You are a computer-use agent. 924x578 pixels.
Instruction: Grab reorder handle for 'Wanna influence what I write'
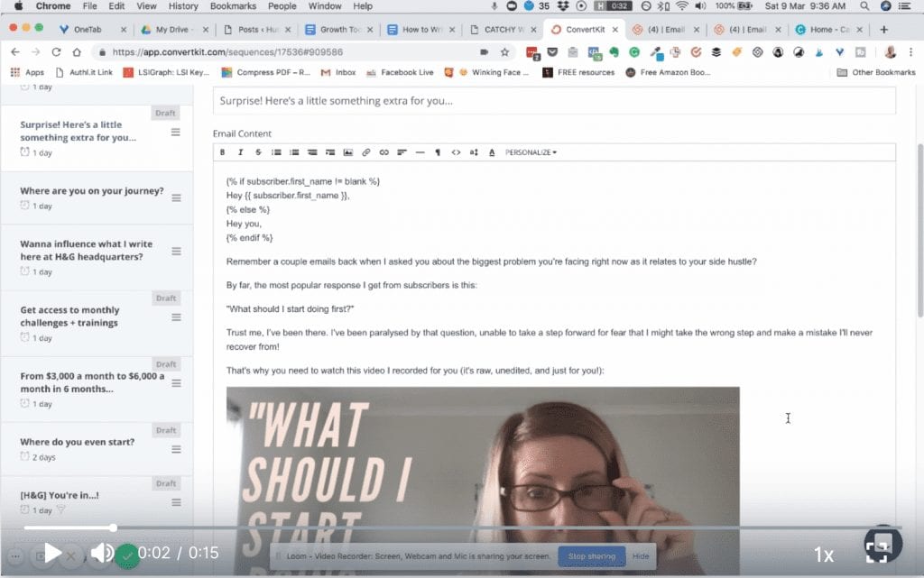[x=176, y=252]
